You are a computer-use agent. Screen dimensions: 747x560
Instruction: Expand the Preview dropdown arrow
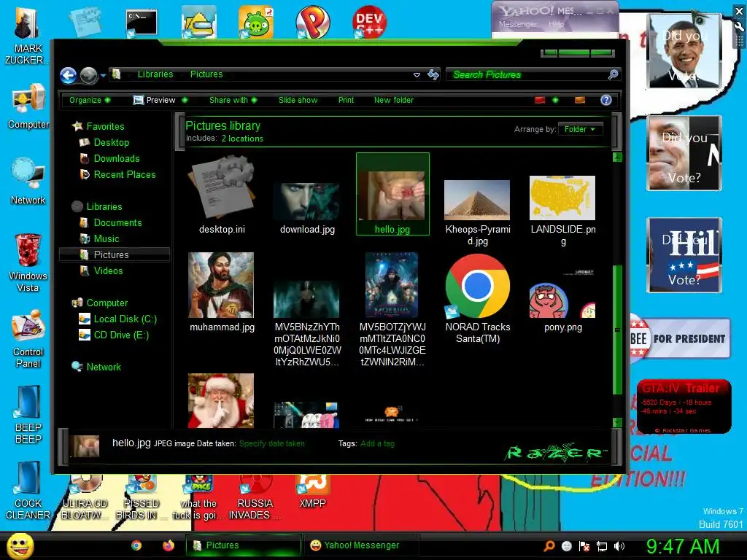point(185,100)
